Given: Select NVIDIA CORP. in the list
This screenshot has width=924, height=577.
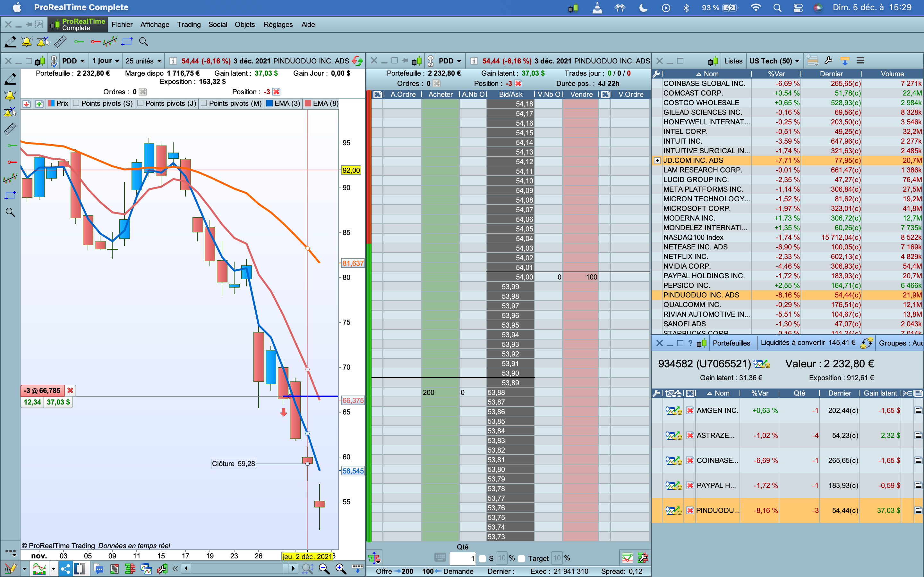Looking at the screenshot, I should pos(687,266).
